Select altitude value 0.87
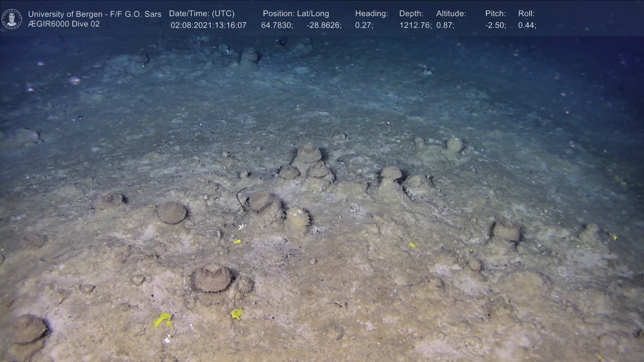644x362 pixels. point(445,25)
